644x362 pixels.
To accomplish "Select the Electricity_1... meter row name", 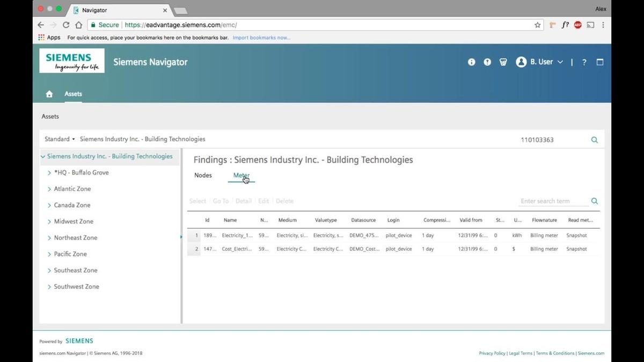I will pos(237,236).
